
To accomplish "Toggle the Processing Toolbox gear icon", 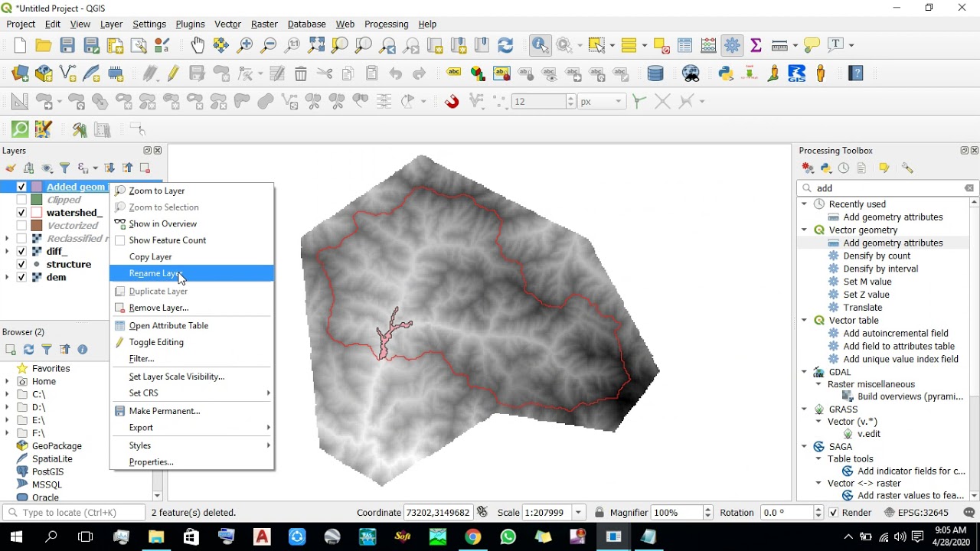I will pyautogui.click(x=733, y=45).
